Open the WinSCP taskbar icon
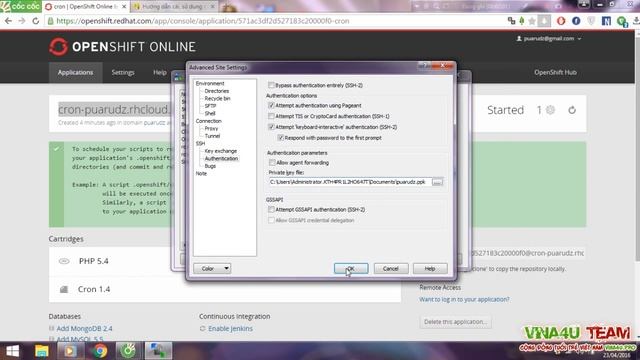Image resolution: width=640 pixels, height=360 pixels. pos(158,351)
